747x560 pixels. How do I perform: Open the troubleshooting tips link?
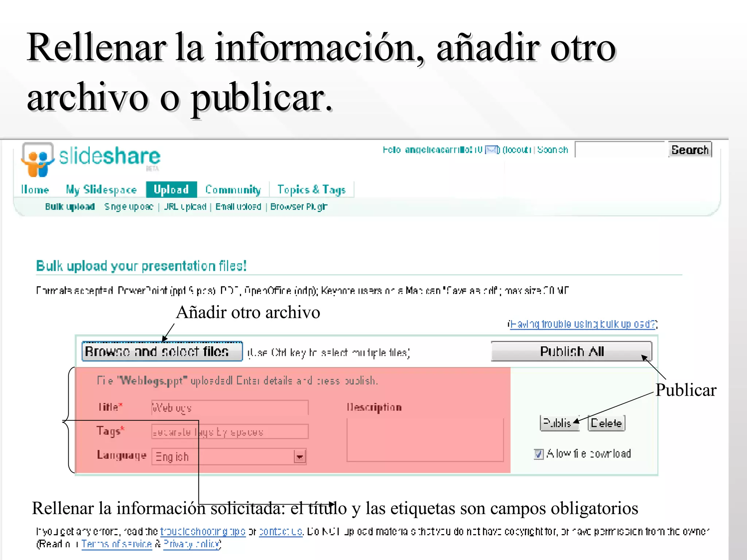point(203,532)
